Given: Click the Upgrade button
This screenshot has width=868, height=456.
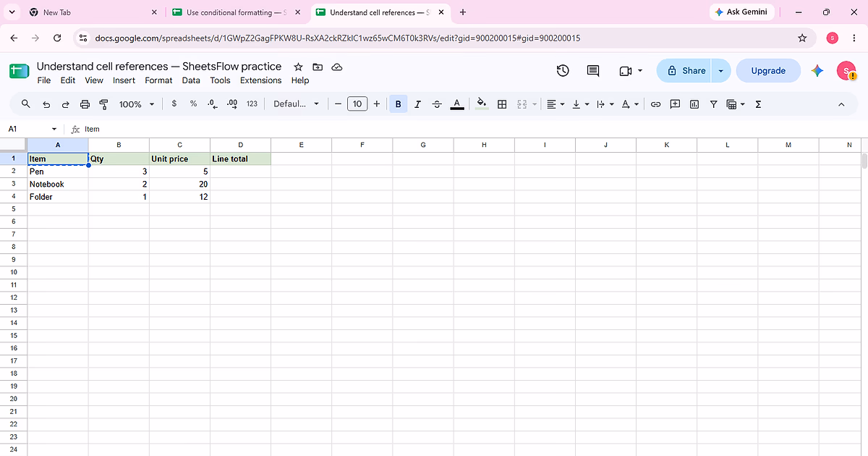Looking at the screenshot, I should pyautogui.click(x=768, y=70).
